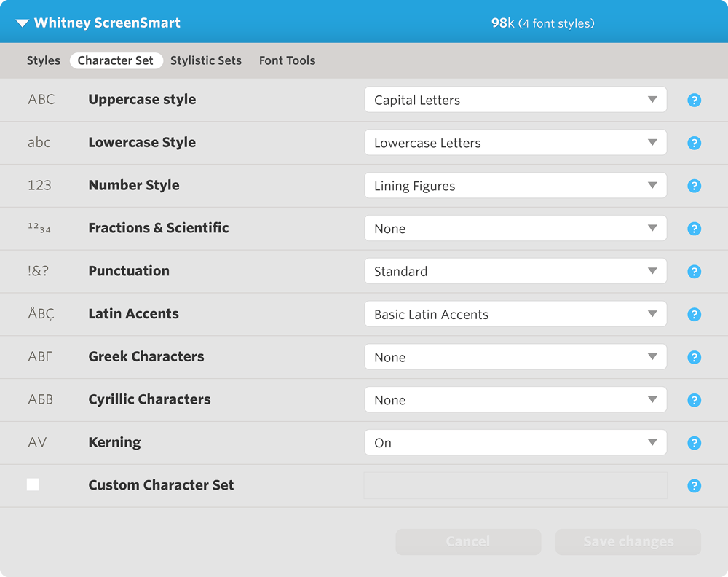This screenshot has width=728, height=577.
Task: Open the Kerning On dropdown
Action: click(x=515, y=442)
